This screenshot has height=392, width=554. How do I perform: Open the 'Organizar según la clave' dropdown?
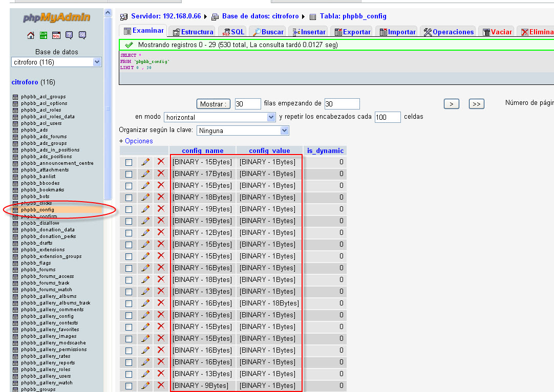tap(243, 130)
